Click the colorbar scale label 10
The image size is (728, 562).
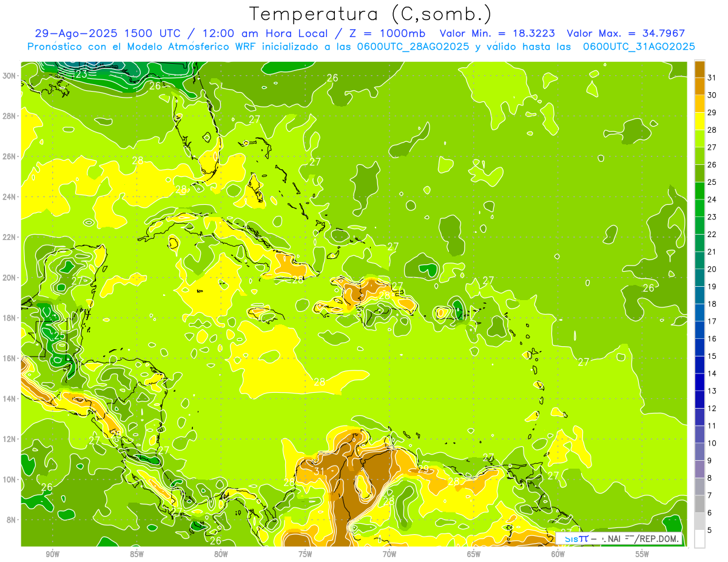pyautogui.click(x=712, y=443)
